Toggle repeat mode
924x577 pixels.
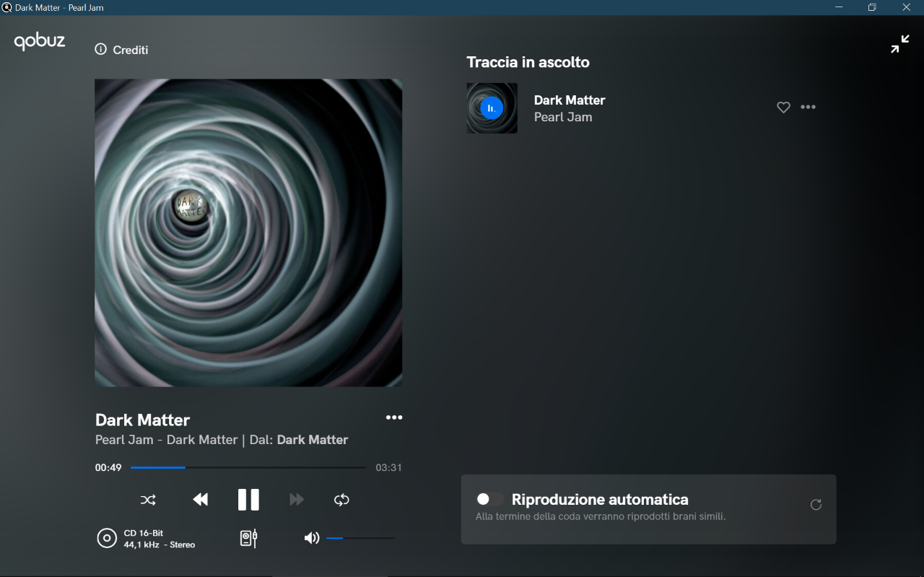click(341, 500)
